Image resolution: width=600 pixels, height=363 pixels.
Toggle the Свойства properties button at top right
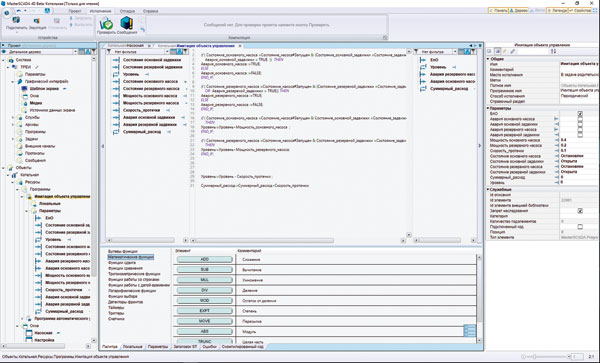[580, 11]
